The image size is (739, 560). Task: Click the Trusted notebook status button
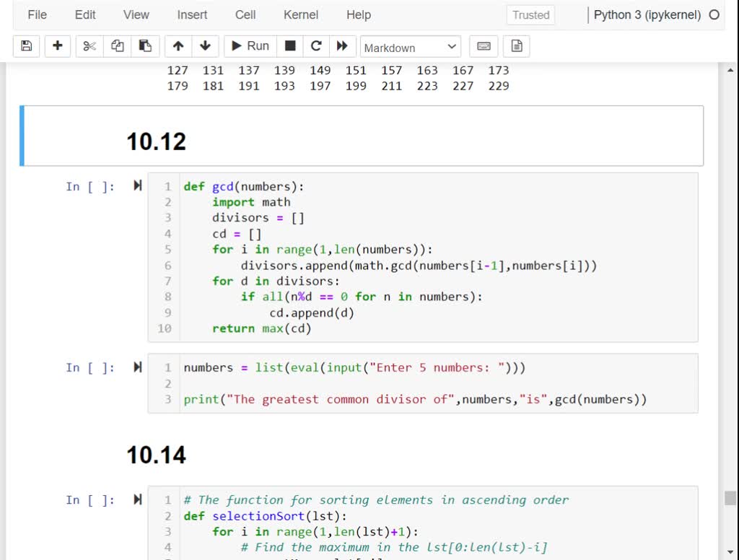[x=530, y=14]
